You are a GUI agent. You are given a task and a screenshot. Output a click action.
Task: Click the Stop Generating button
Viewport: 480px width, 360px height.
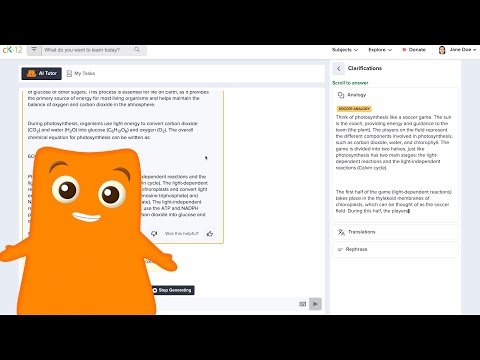(173, 290)
